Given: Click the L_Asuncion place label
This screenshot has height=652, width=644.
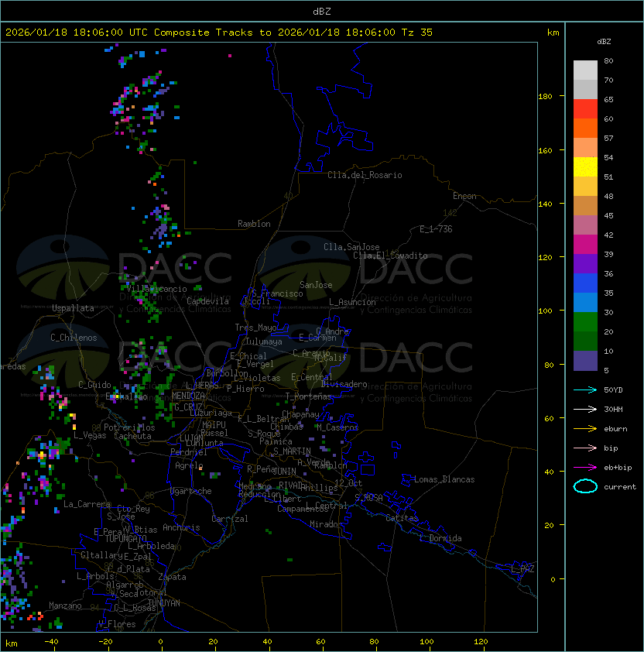Looking at the screenshot, I should point(352,302).
